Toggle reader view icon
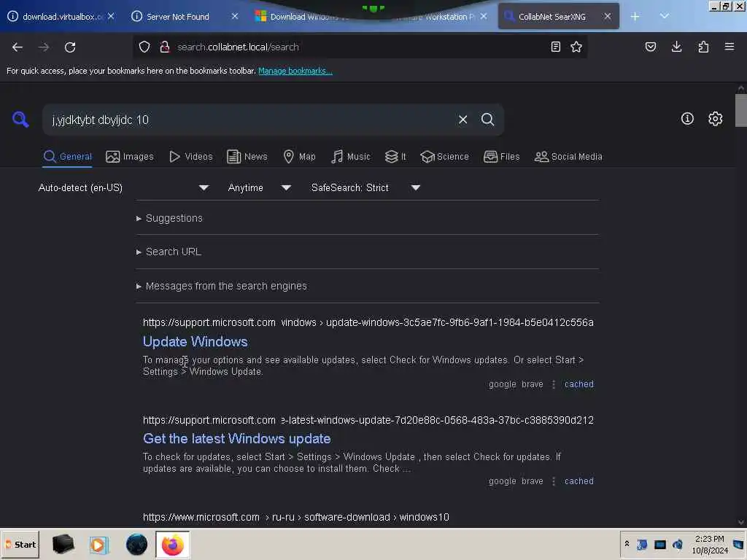 point(555,47)
